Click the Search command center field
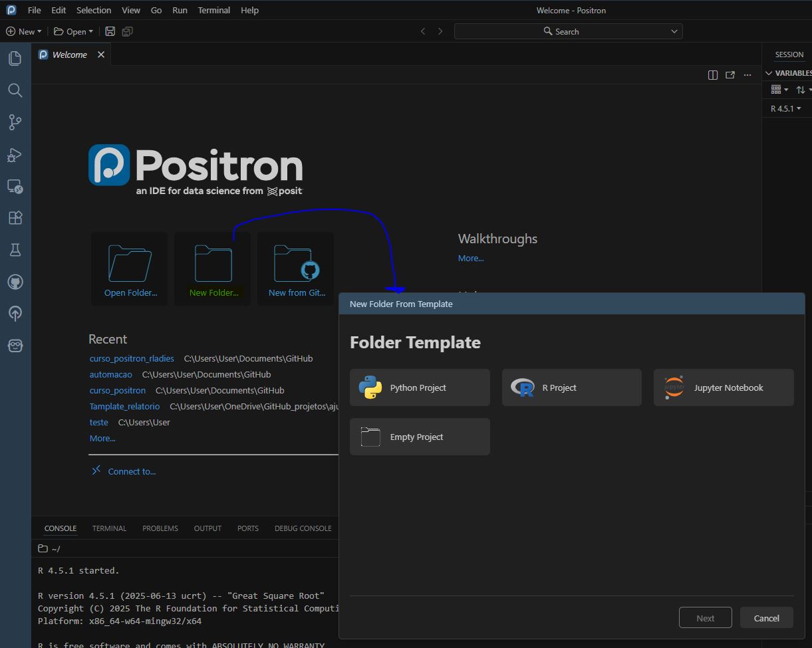 click(x=568, y=31)
